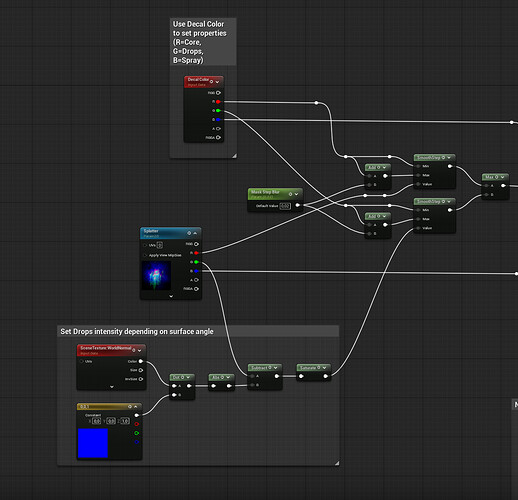Click the blue B output pin on Splatter node
The height and width of the screenshot is (500, 518).
coord(196,271)
